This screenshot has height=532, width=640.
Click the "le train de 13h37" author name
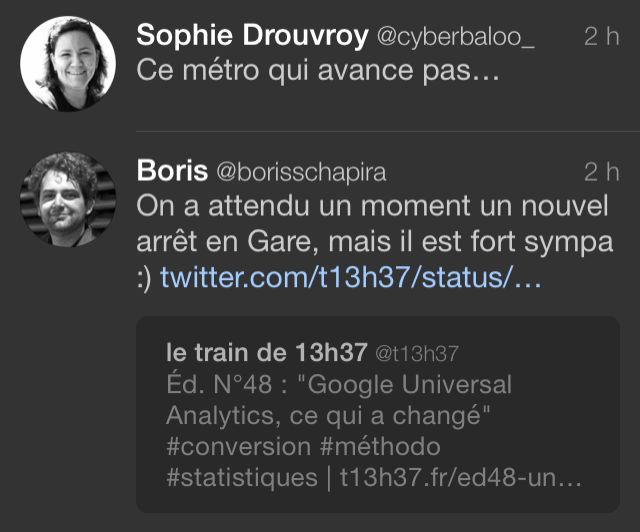[x=267, y=352]
